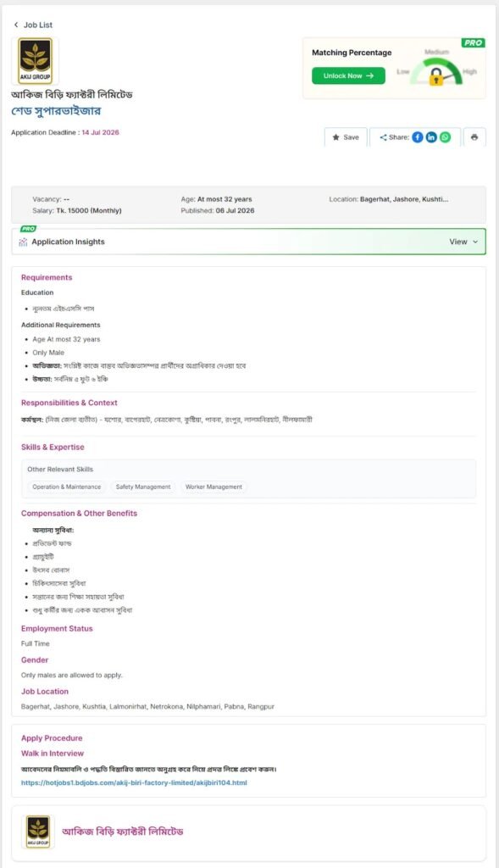Click the Akij Group logo at top
The image size is (499, 868).
(x=36, y=61)
